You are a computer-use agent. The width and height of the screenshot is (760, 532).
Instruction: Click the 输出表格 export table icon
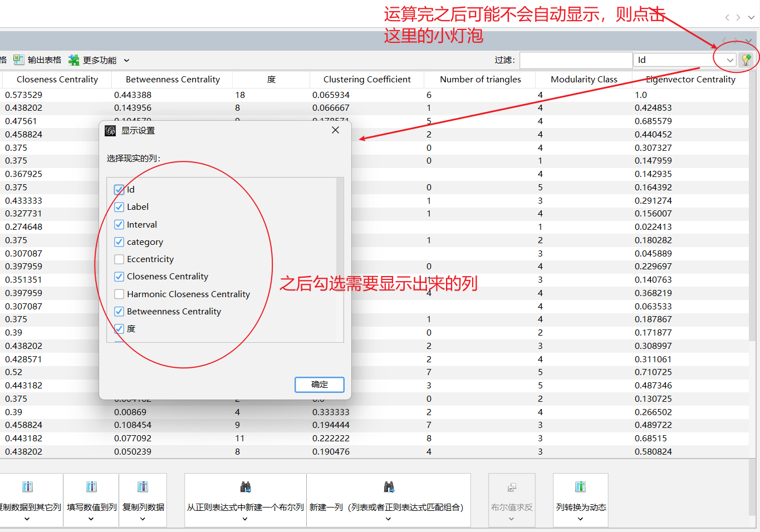click(x=19, y=60)
